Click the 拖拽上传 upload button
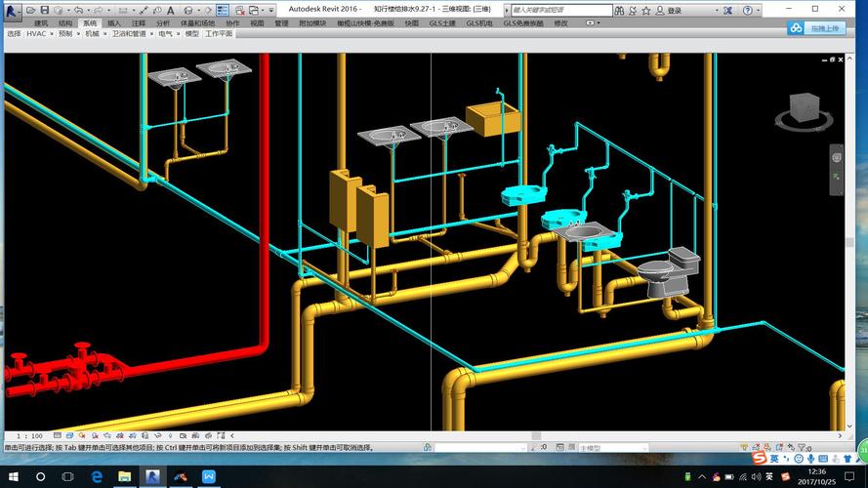Viewport: 868px width, 488px height. coord(819,28)
